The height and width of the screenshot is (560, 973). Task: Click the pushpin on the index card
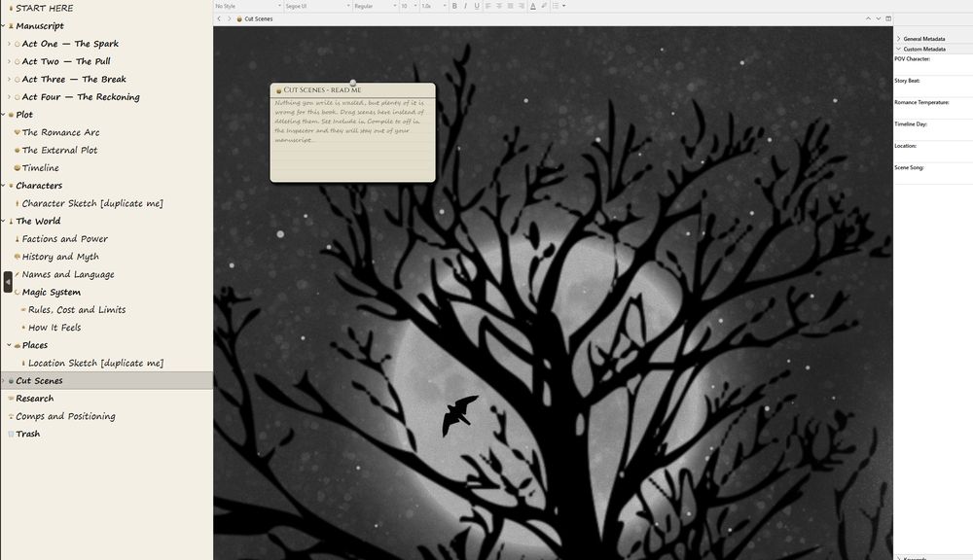click(352, 83)
